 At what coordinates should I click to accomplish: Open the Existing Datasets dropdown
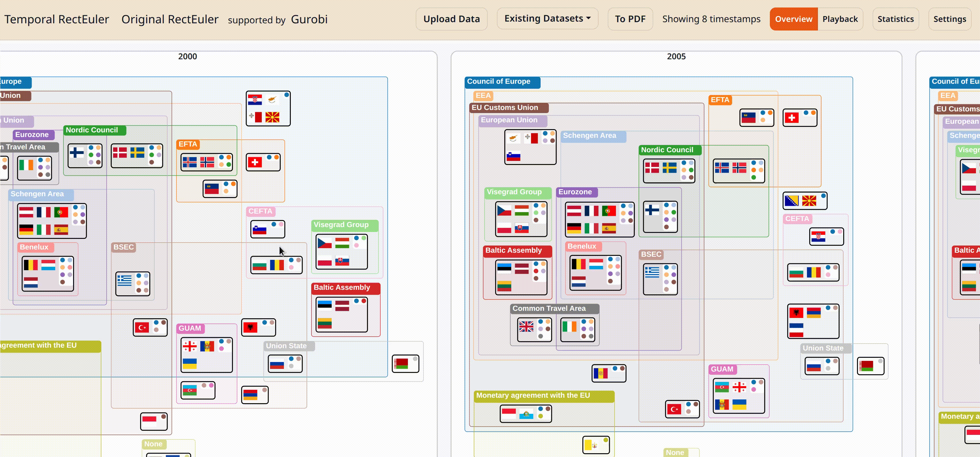tap(547, 19)
